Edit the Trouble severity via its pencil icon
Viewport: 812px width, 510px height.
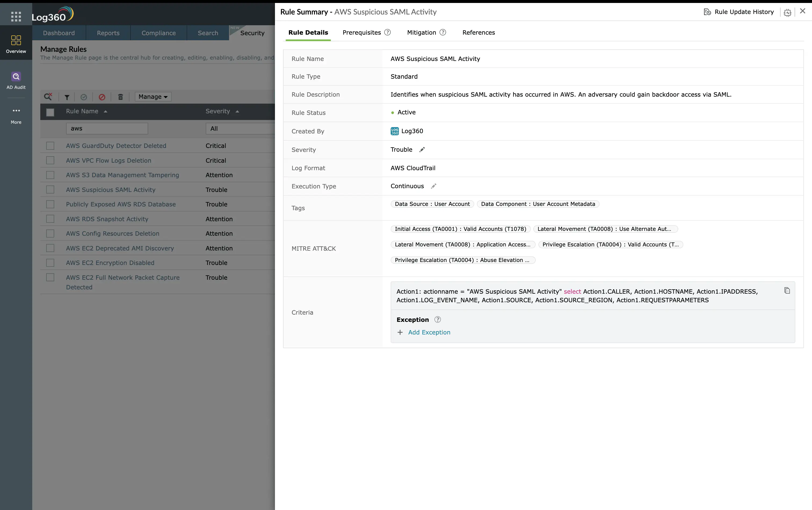422,149
